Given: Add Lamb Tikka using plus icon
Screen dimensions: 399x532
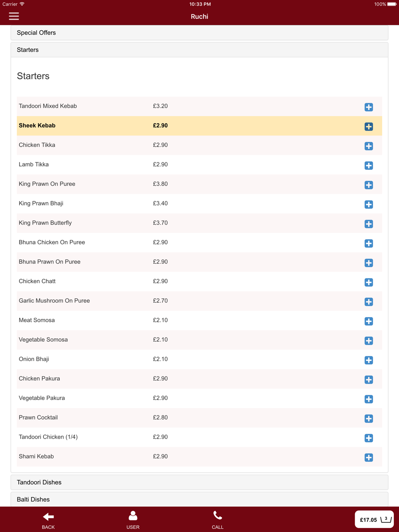Looking at the screenshot, I should click(x=369, y=166).
